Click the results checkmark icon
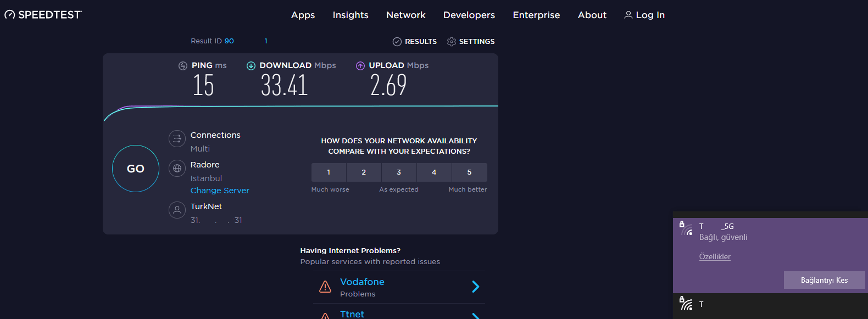The image size is (868, 319). (397, 42)
